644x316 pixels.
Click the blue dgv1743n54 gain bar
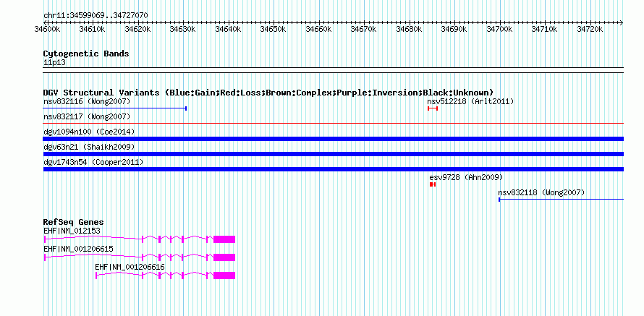[333, 169]
